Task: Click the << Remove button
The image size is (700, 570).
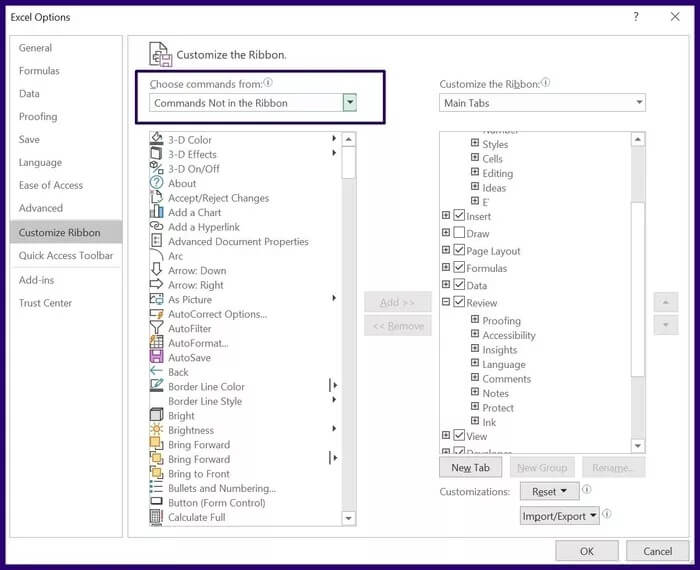Action: (x=398, y=326)
